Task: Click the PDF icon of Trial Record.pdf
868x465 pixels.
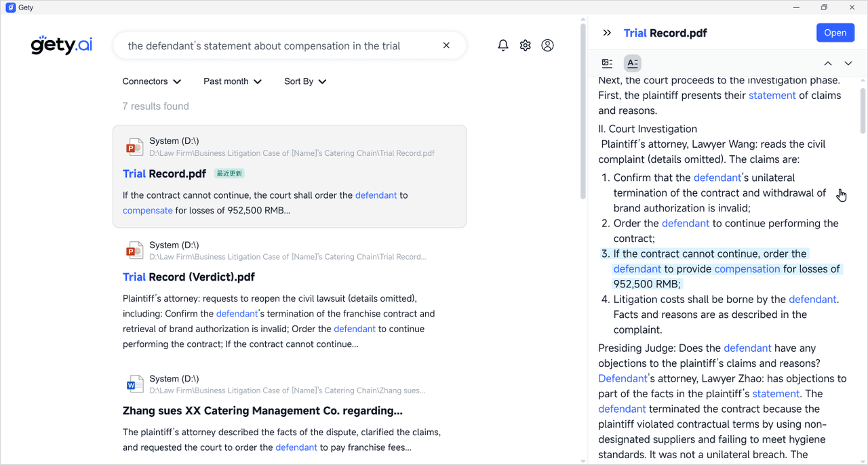Action: pyautogui.click(x=134, y=147)
